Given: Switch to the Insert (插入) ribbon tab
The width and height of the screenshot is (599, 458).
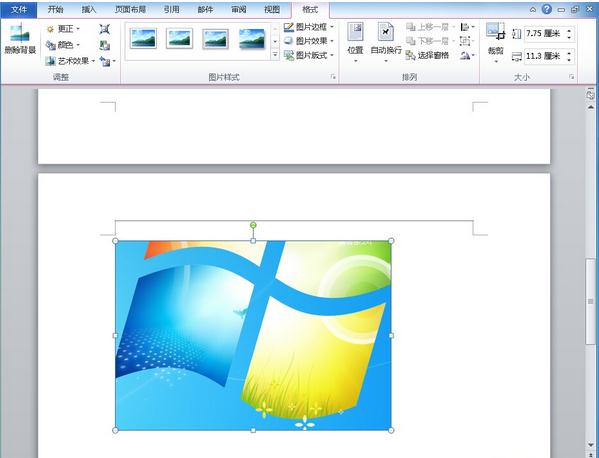Looking at the screenshot, I should 89,10.
